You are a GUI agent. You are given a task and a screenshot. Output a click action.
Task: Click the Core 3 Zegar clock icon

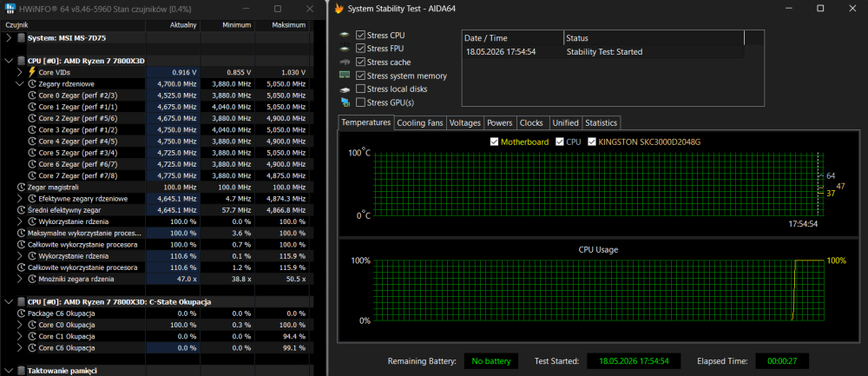[x=31, y=129]
